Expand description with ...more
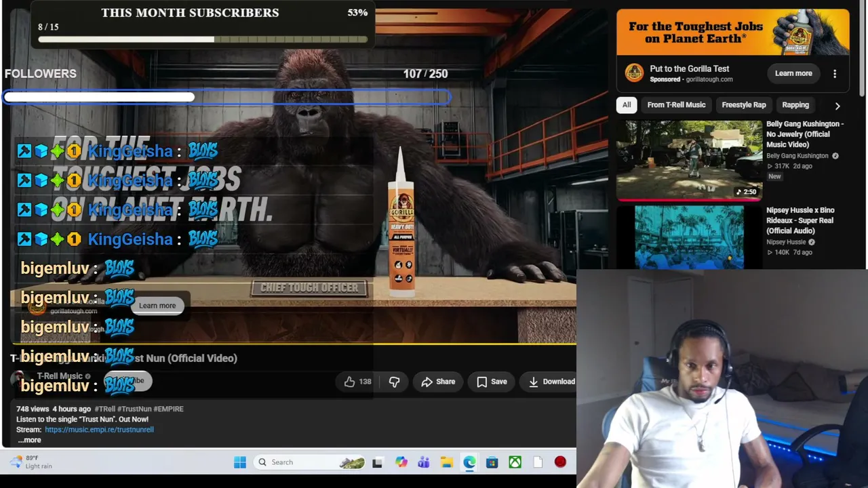Viewport: 868px width, 488px height. point(29,440)
